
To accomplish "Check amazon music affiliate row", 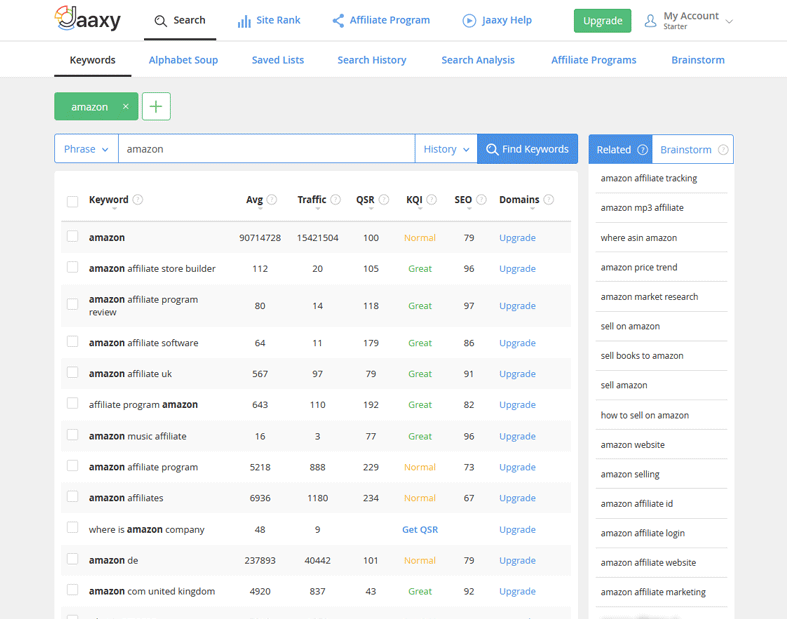I will 72,434.
